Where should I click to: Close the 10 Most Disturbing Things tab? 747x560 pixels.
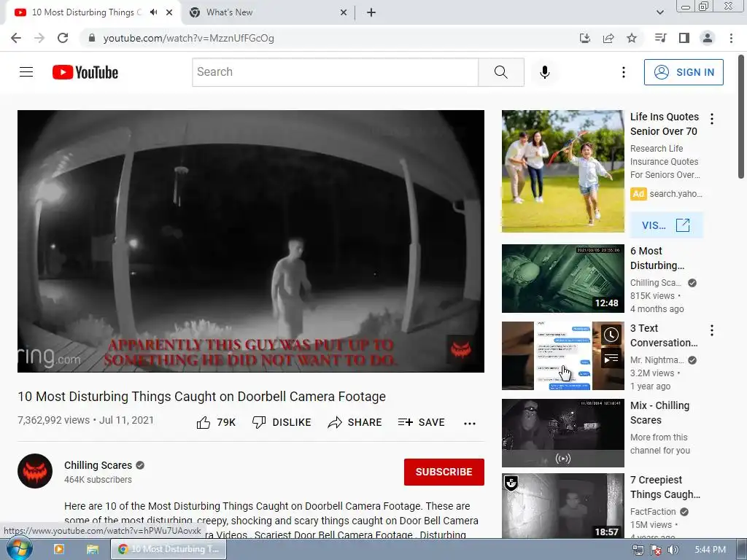pos(169,12)
